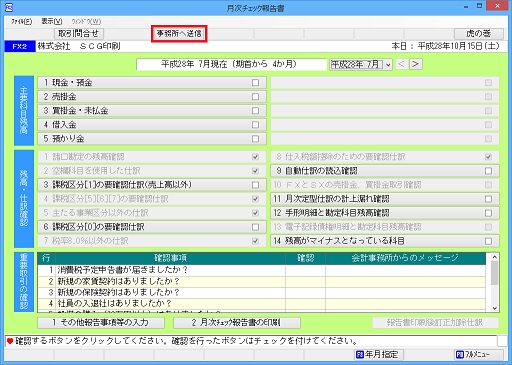The height and width of the screenshot is (365, 512).
Task: Select row 新規の保険契約はありましたか？
Action: click(x=262, y=293)
